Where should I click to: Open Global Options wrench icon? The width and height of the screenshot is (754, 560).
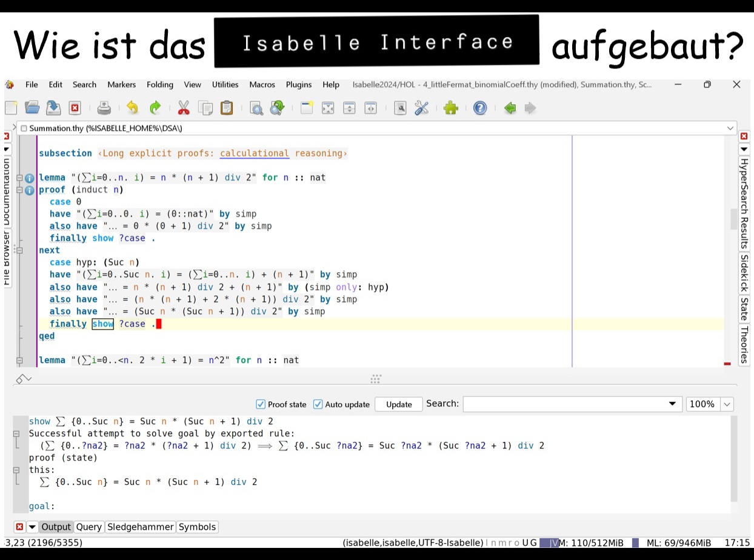coord(421,108)
